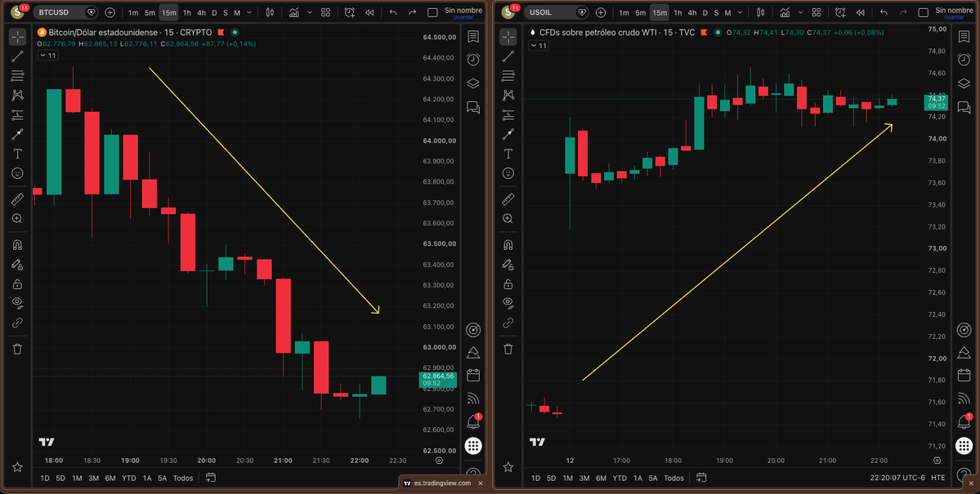
Task: Open the Sin nombre layout menu in USOIL window
Action: pyautogui.click(x=954, y=12)
